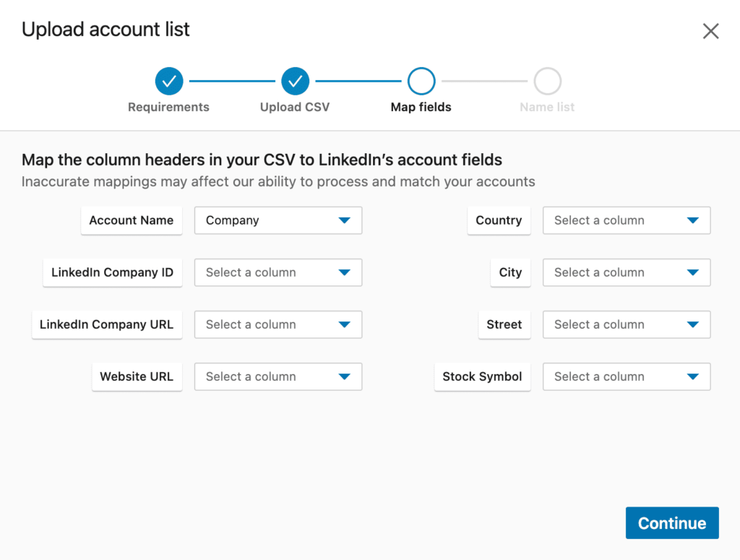Click the Upload CSV step checkmark icon
Image resolution: width=740 pixels, height=560 pixels.
[295, 81]
